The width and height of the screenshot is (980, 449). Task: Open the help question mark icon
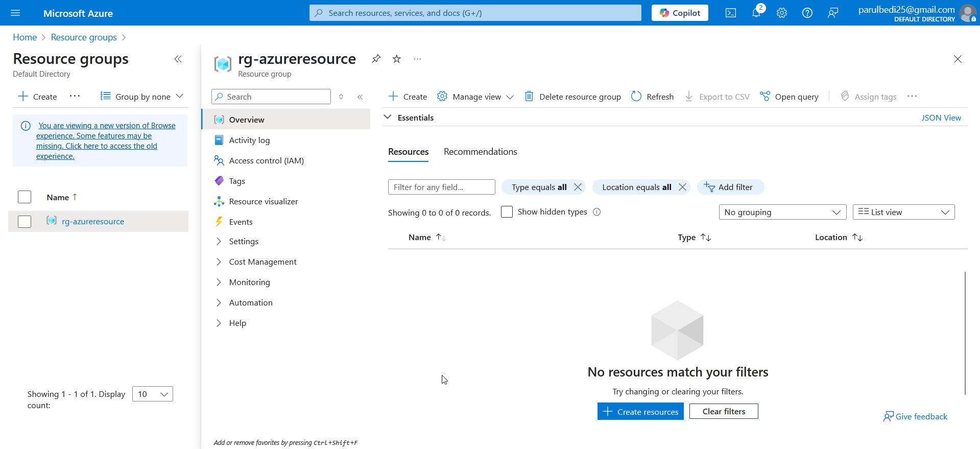pos(807,13)
